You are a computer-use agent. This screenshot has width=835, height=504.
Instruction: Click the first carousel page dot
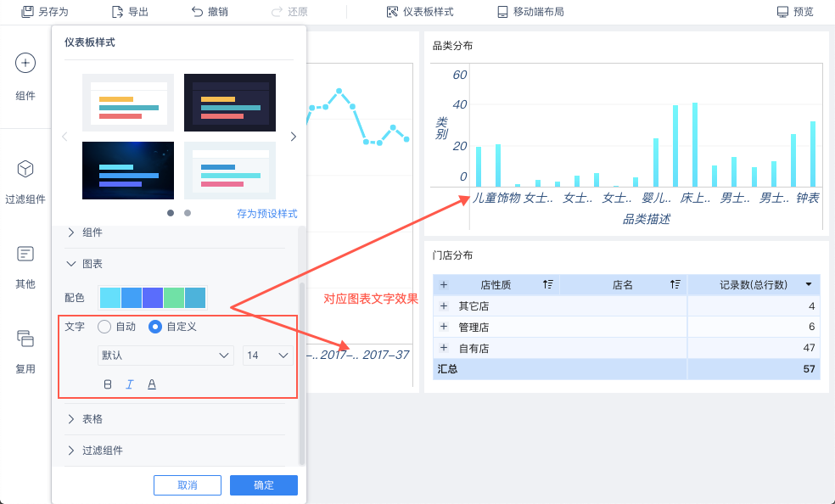click(171, 213)
